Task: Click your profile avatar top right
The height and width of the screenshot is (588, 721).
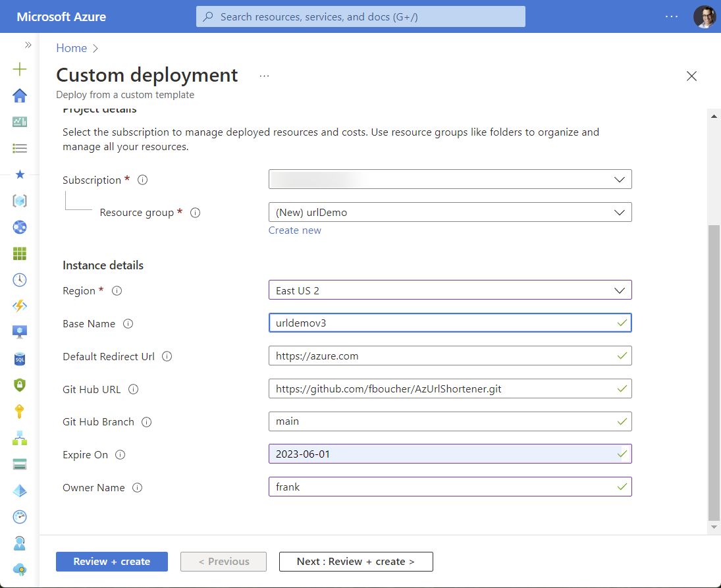Action: tap(705, 16)
